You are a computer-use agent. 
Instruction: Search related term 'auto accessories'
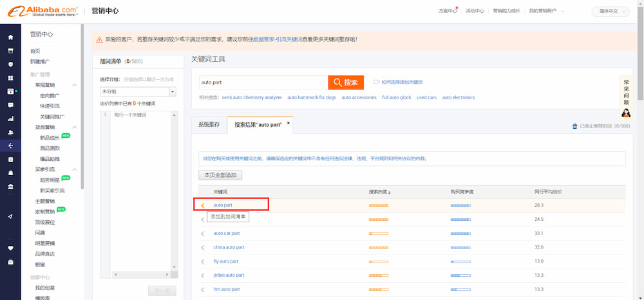359,98
